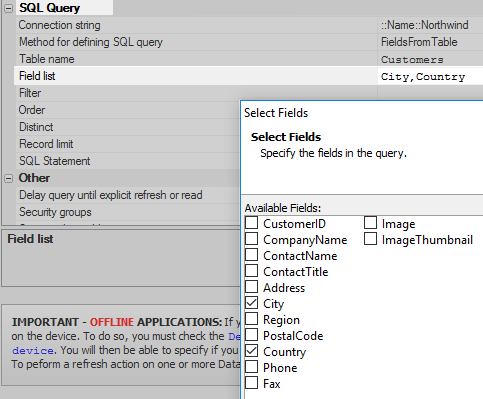This screenshot has width=483, height=399.
Task: Collapse the Other section
Action: click(8, 178)
